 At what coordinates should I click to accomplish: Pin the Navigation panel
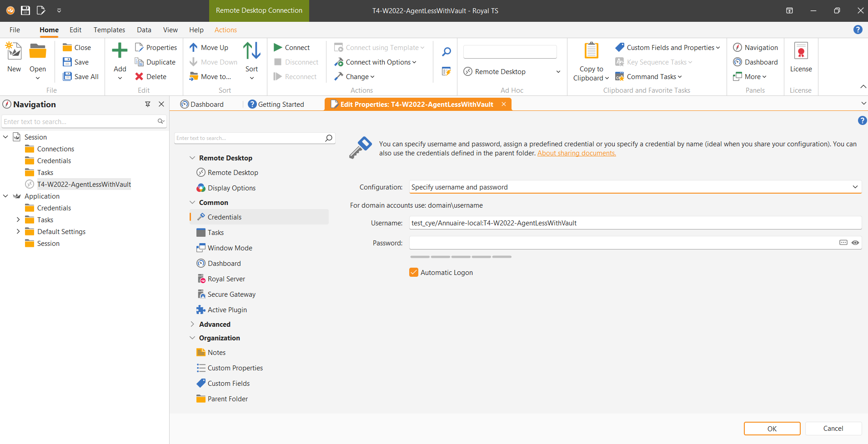click(148, 104)
